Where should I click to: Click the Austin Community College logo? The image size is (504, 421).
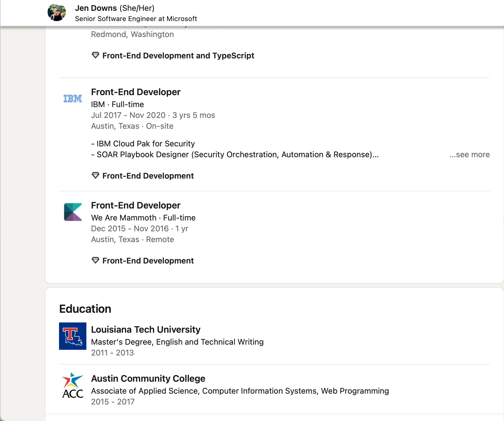(73, 385)
